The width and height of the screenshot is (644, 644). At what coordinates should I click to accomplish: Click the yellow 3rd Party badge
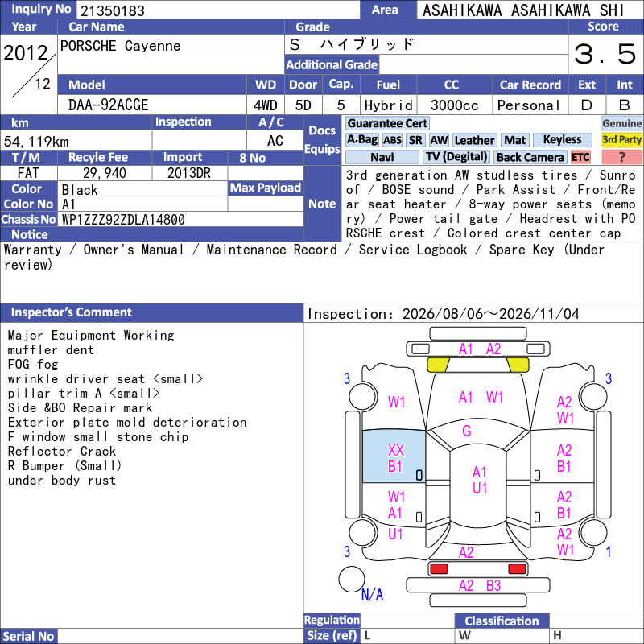[621, 140]
